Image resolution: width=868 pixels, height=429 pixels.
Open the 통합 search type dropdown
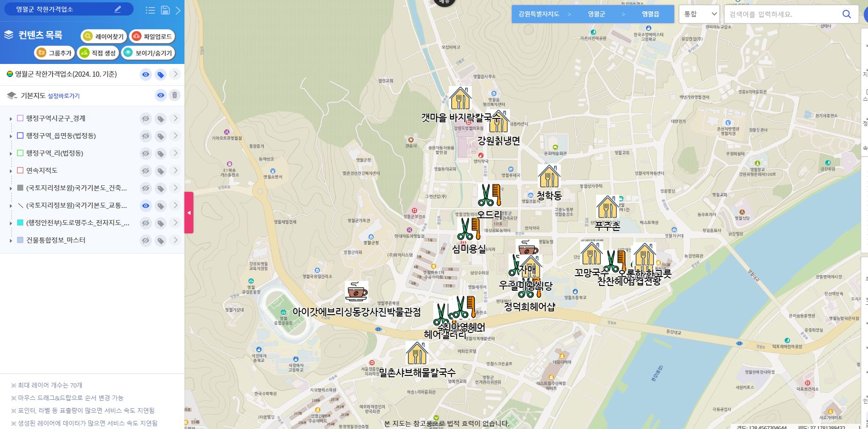699,14
